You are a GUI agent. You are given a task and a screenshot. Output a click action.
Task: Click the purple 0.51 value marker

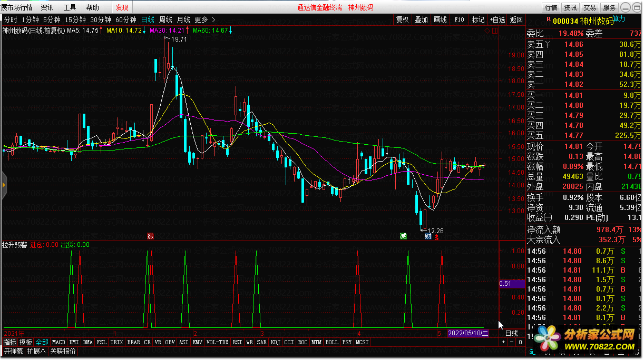pos(511,284)
